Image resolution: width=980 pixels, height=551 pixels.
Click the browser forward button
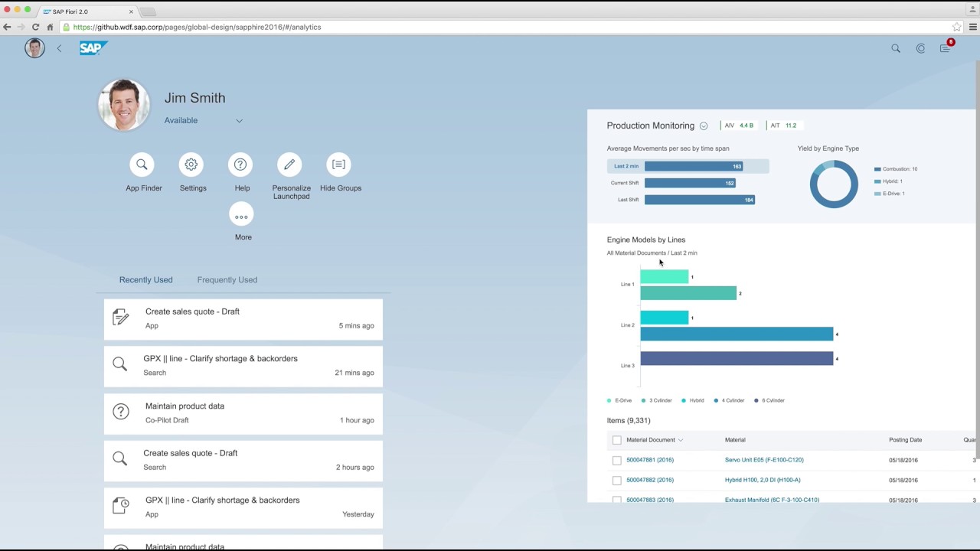point(21,27)
